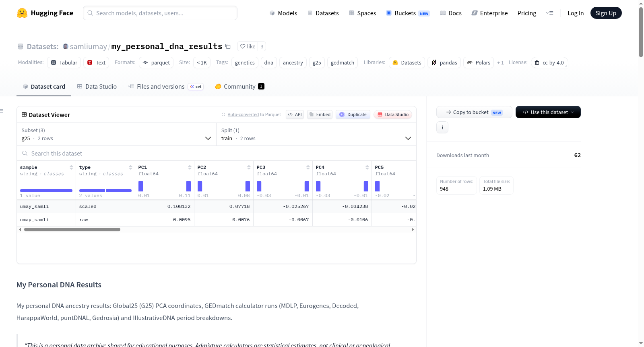Click the Hugging Face logo icon

(x=22, y=13)
